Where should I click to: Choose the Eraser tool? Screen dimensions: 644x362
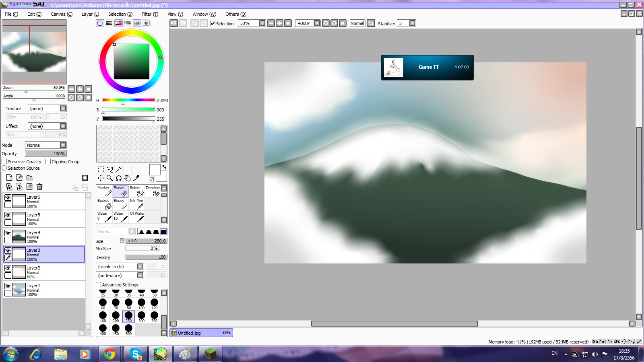pyautogui.click(x=120, y=191)
